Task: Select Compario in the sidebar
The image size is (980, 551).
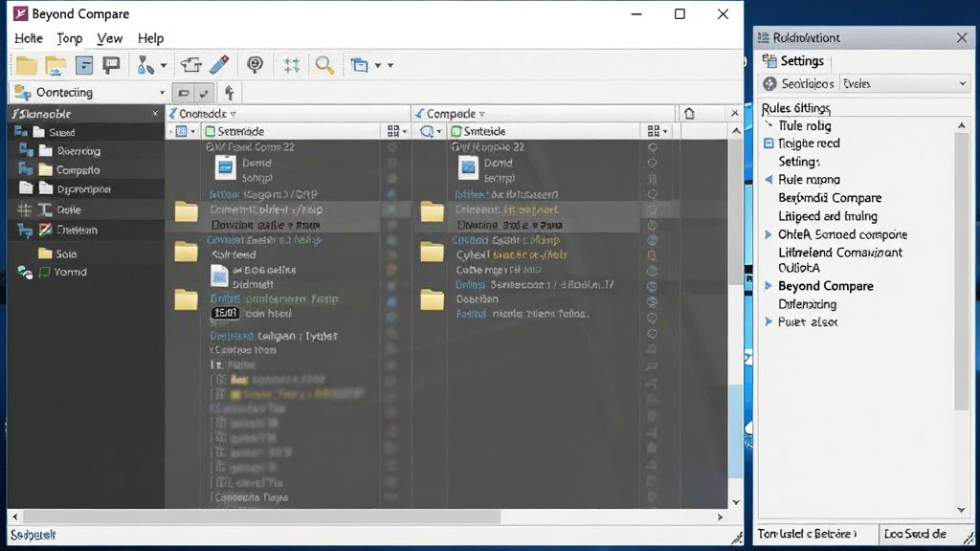Action: click(x=78, y=170)
